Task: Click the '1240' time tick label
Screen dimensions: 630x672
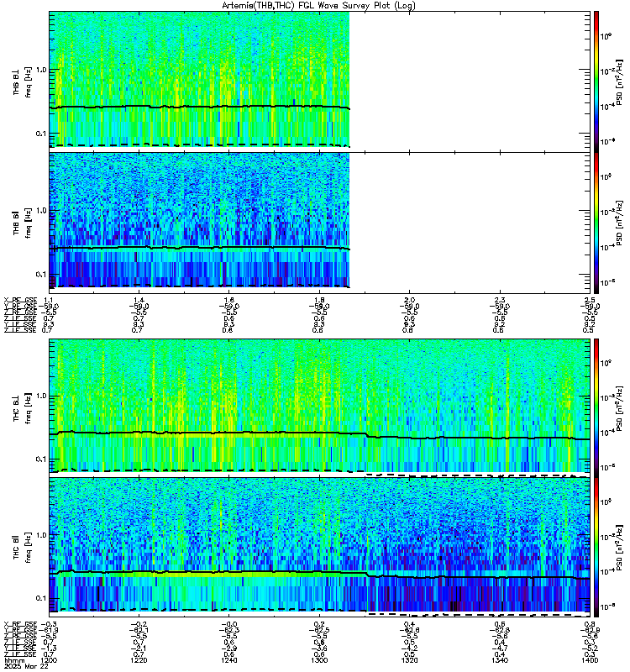Action: [x=228, y=660]
